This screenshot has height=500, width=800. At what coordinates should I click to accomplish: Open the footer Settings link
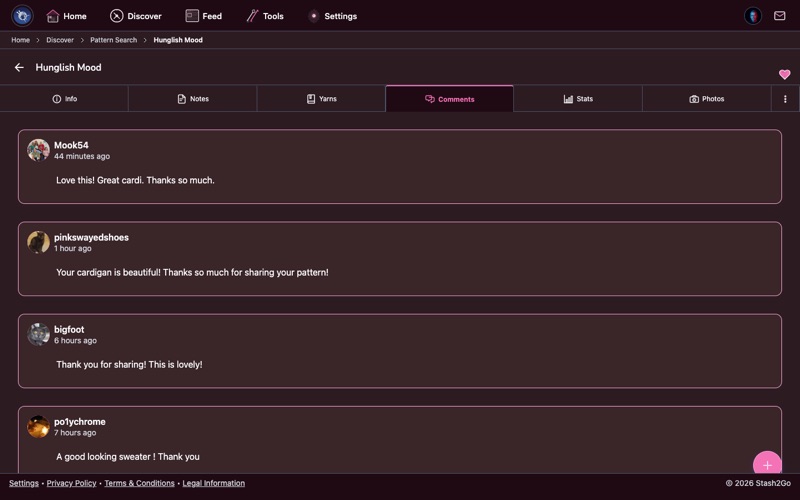pos(23,483)
